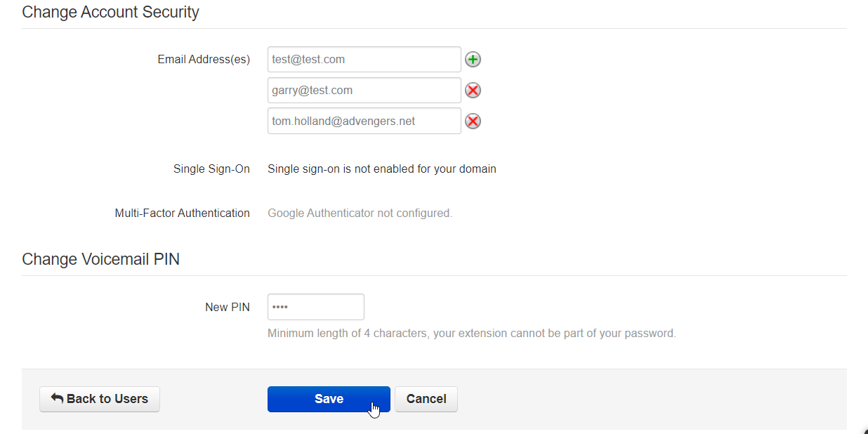Click the Change Account Security heading

pyautogui.click(x=110, y=12)
